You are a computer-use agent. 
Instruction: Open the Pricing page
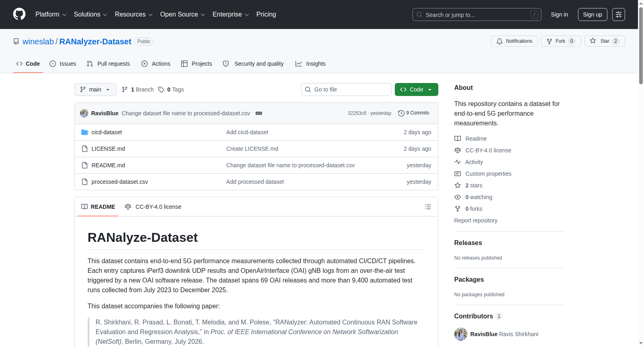(266, 15)
